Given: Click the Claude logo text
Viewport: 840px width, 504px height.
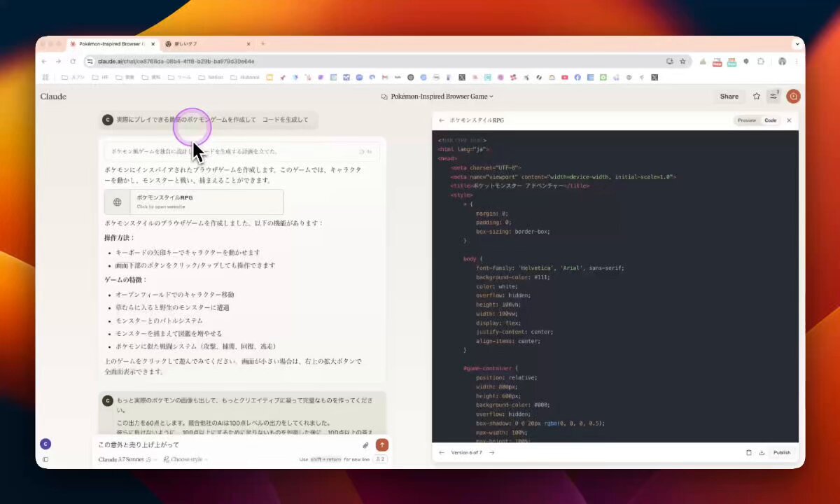Looking at the screenshot, I should click(x=53, y=97).
